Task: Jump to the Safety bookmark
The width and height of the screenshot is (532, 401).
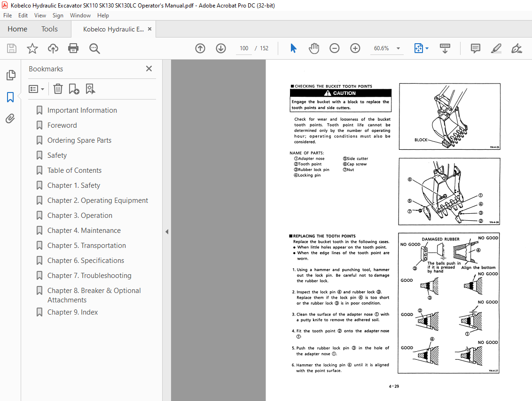Action: (57, 155)
